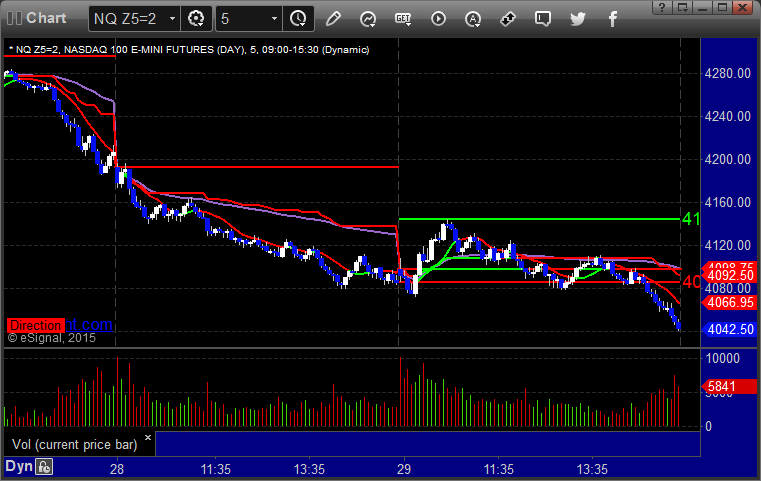Close the Vol (current price bar) label
The height and width of the screenshot is (481, 761).
click(148, 437)
